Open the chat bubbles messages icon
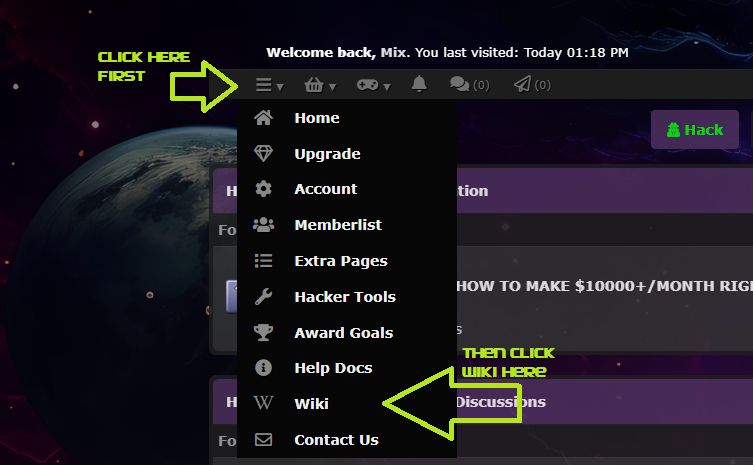Image resolution: width=753 pixels, height=465 pixels. (x=460, y=85)
